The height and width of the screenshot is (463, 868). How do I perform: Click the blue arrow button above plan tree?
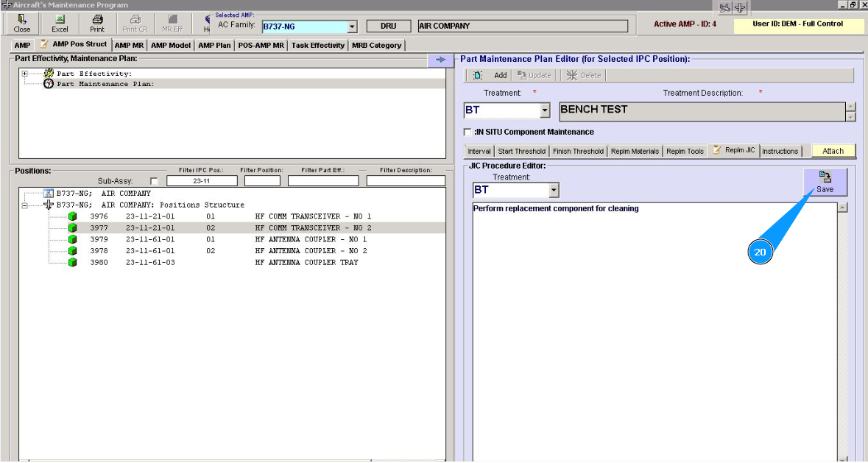[x=440, y=60]
